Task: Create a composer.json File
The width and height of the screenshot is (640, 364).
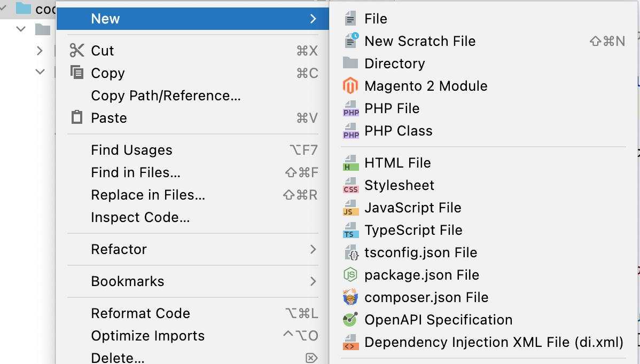Action: 425,297
